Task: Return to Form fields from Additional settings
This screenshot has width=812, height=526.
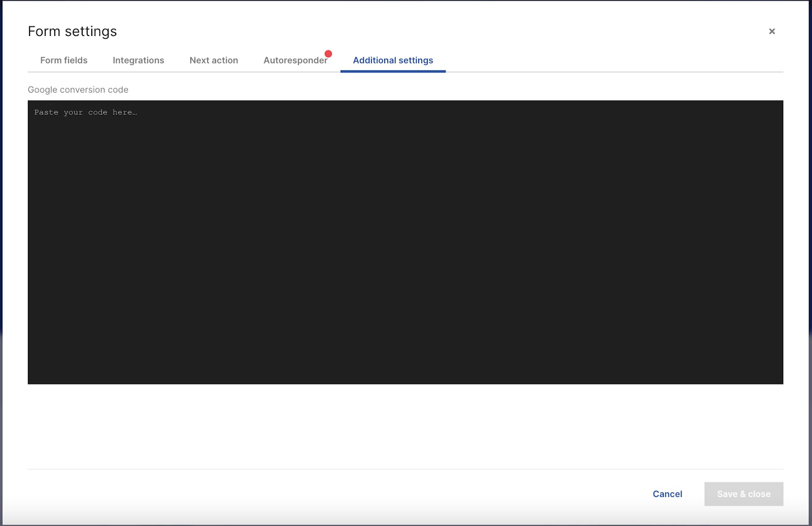Action: click(x=63, y=60)
